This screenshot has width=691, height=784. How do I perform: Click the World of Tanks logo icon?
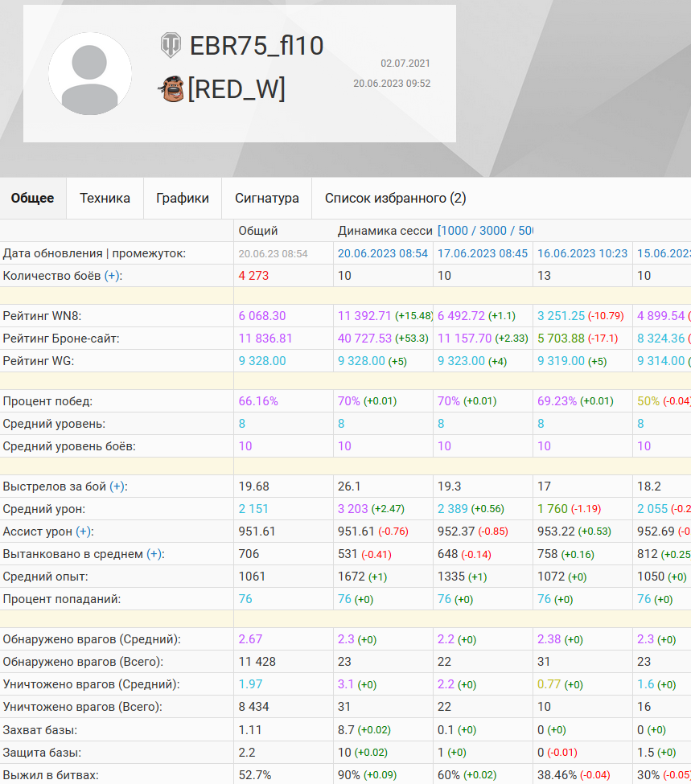(x=171, y=45)
